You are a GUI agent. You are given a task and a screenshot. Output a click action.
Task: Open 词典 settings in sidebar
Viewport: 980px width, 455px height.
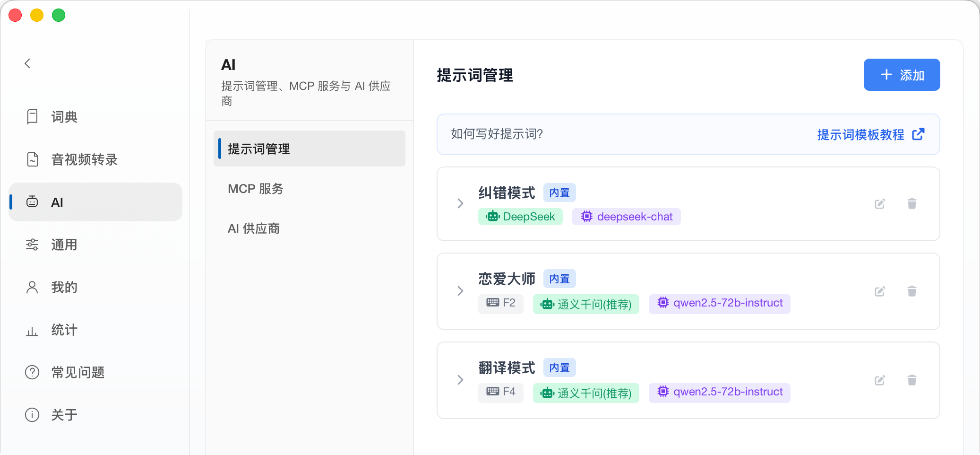(95, 117)
